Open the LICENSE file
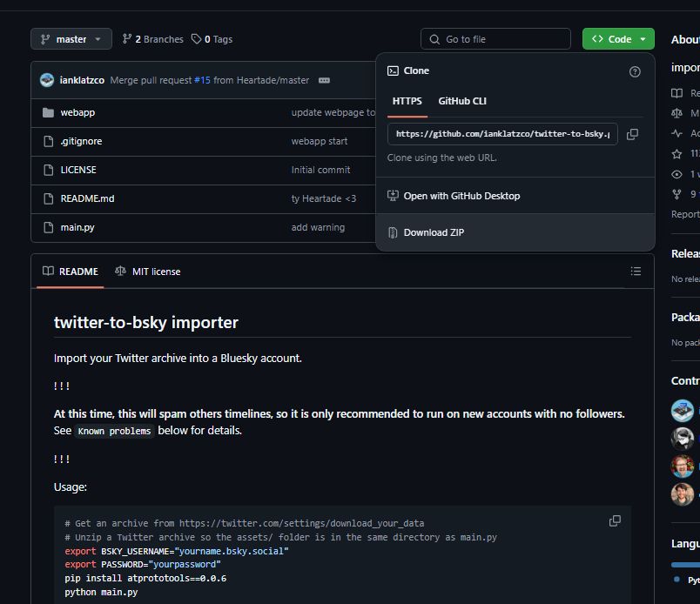 (x=78, y=170)
